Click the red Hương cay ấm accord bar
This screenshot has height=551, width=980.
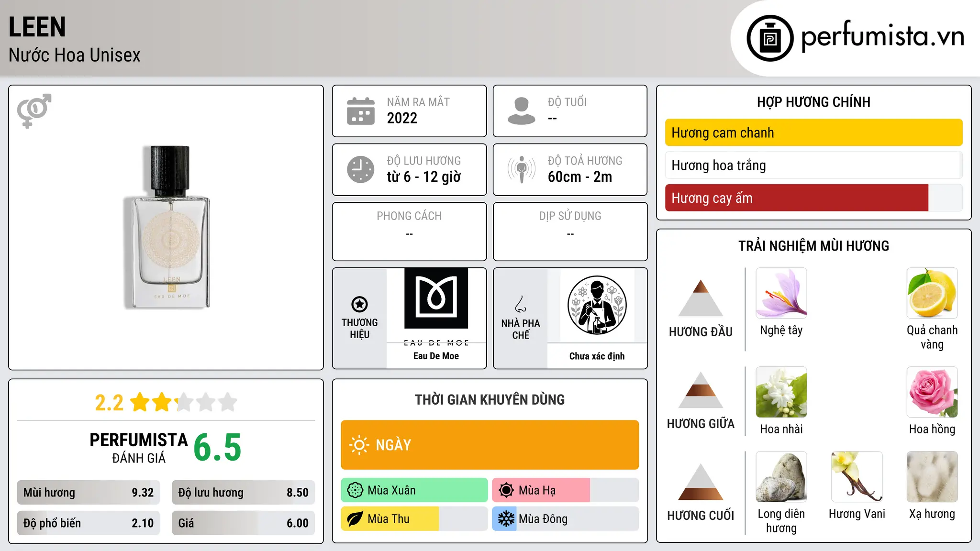(x=796, y=198)
